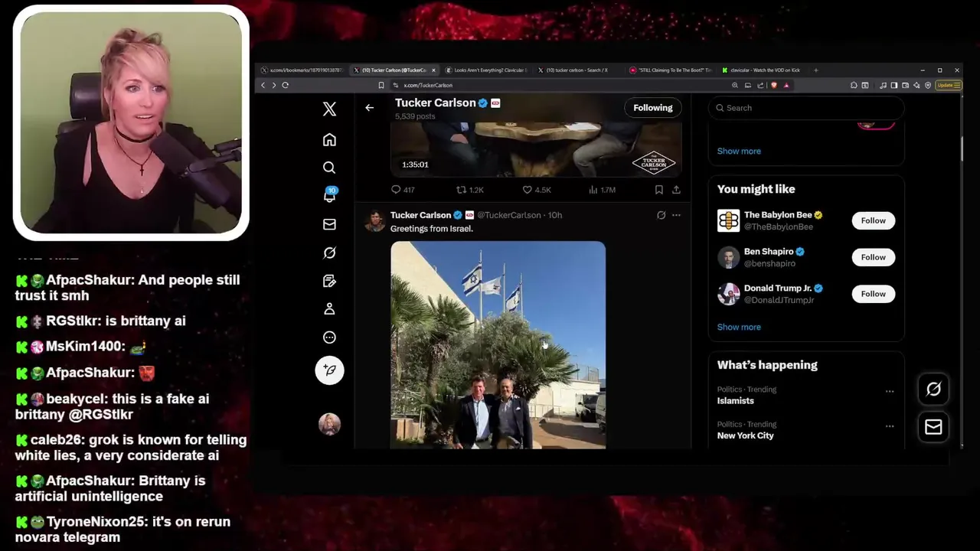The height and width of the screenshot is (551, 980).
Task: Open Profile person icon in X sidebar
Action: pyautogui.click(x=329, y=308)
